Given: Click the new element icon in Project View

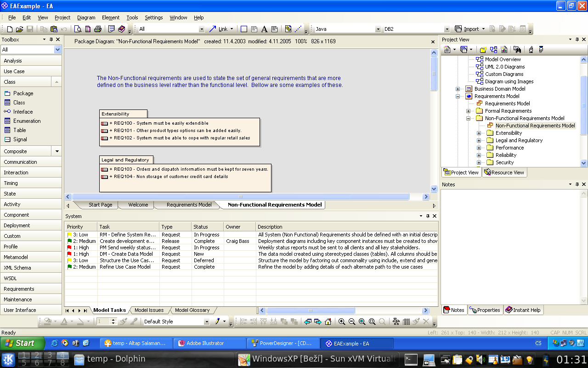Looking at the screenshot, I should (x=504, y=50).
